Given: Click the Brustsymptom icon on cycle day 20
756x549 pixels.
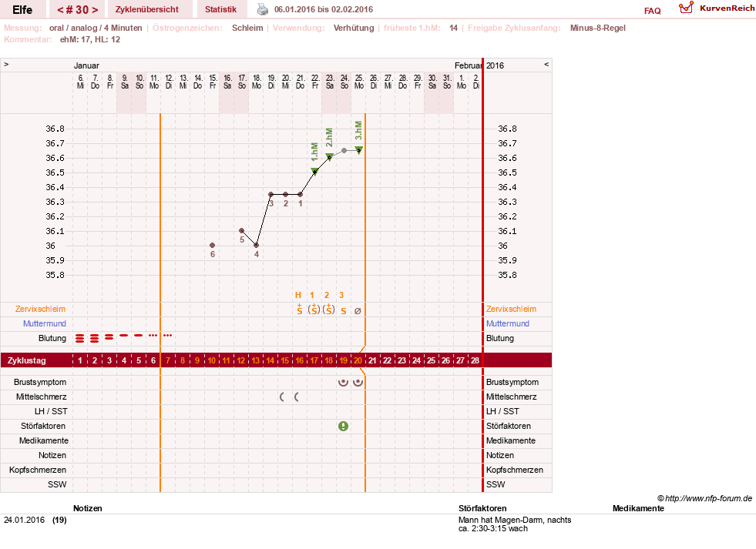Looking at the screenshot, I should pyautogui.click(x=358, y=383).
